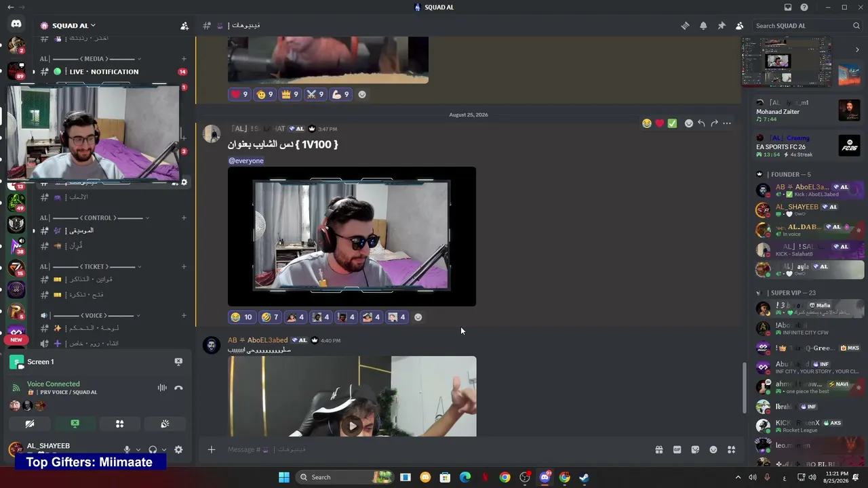
Task: Open the قوانين التذاكر channel
Action: (x=112, y=279)
